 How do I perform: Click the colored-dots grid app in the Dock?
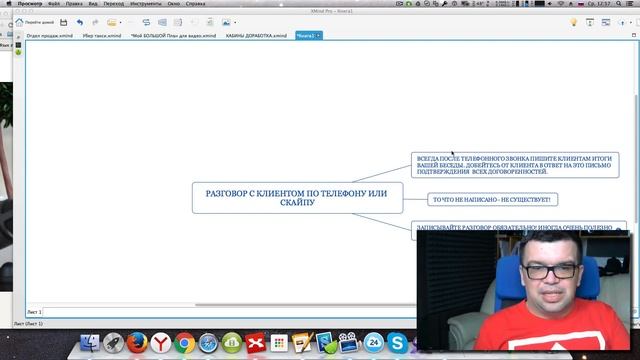279,343
